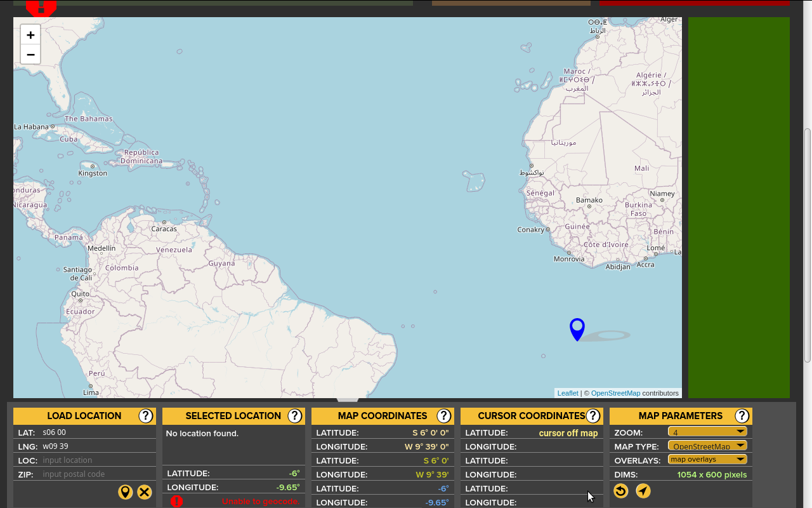The height and width of the screenshot is (508, 812).
Task: Open help for Load Location panel
Action: pos(146,416)
